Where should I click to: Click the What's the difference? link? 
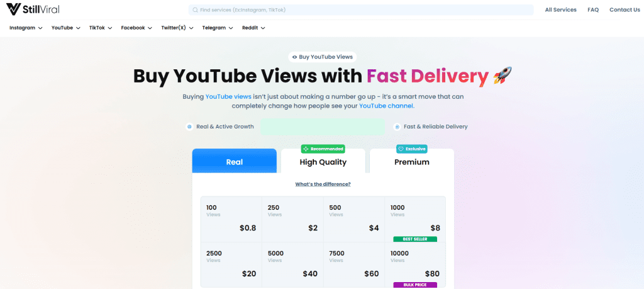click(x=323, y=184)
